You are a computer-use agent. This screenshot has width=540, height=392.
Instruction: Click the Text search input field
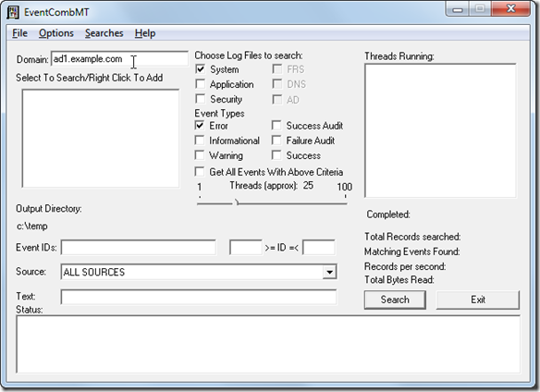click(x=199, y=297)
